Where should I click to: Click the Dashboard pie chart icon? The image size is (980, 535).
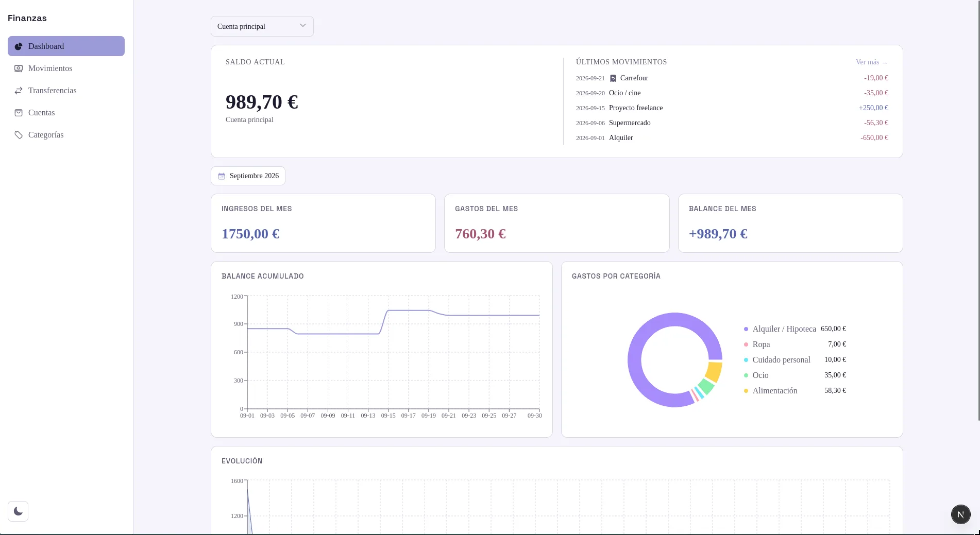[x=19, y=46]
